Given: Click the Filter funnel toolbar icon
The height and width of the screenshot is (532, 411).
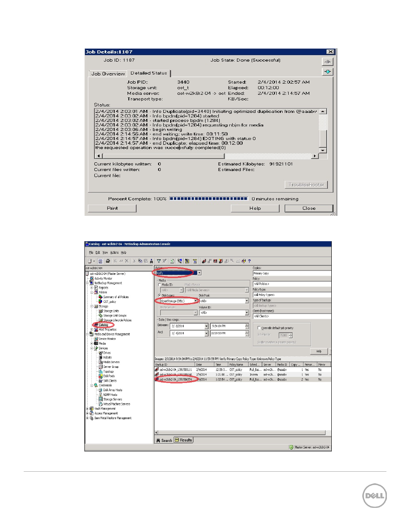Looking at the screenshot, I should coord(159,261).
